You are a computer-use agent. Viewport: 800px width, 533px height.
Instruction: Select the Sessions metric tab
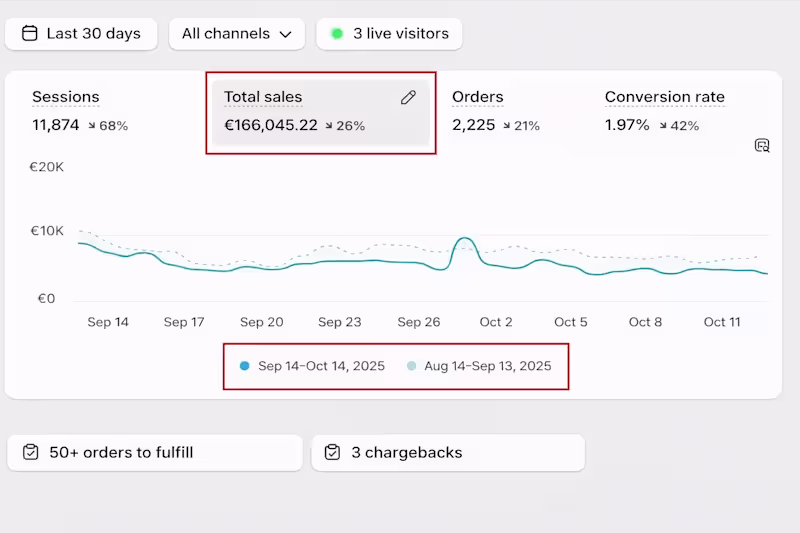click(66, 98)
